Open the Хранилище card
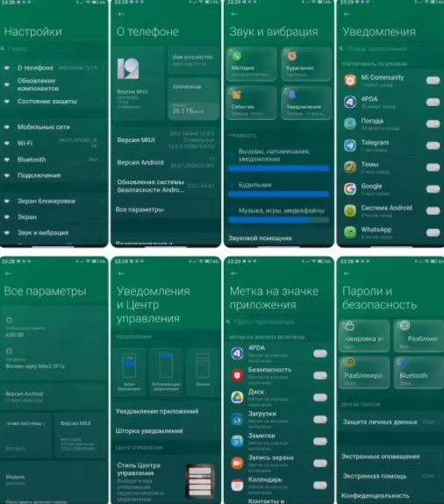The height and width of the screenshot is (504, 444). (x=193, y=99)
